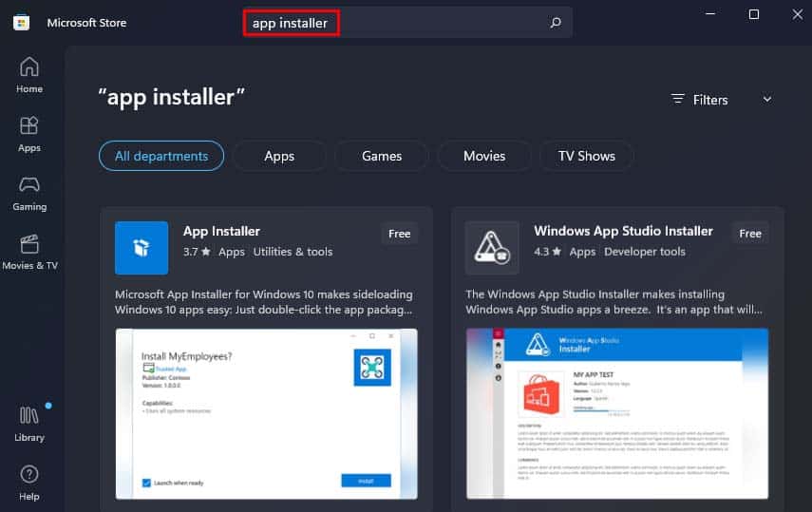Click the search field with 'app installer'
Screen dimensions: 812x512
tap(407, 23)
